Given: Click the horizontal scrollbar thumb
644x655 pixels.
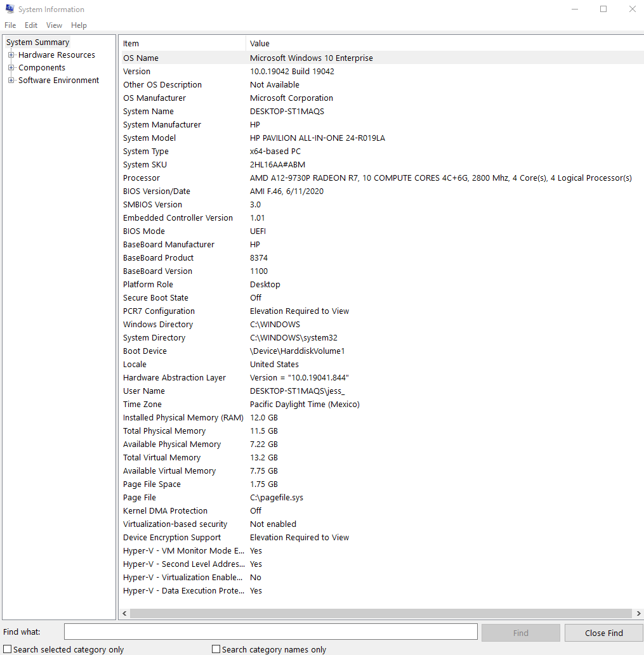Looking at the screenshot, I should pyautogui.click(x=381, y=613).
